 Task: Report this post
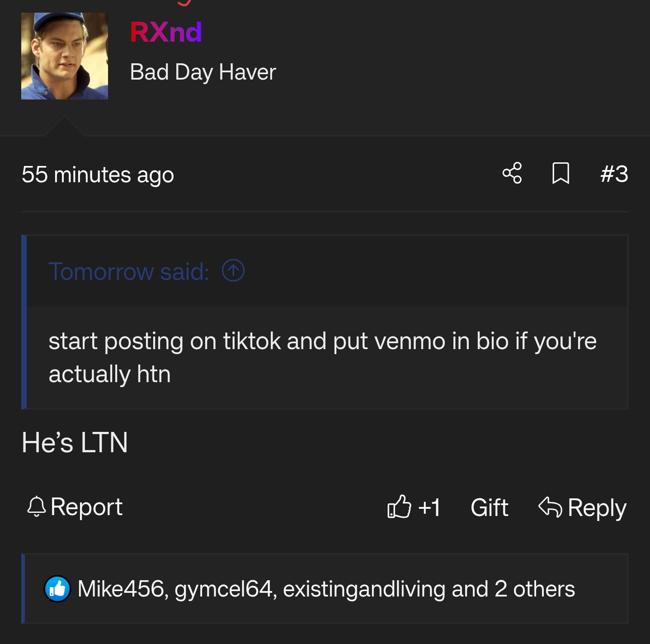click(x=86, y=507)
